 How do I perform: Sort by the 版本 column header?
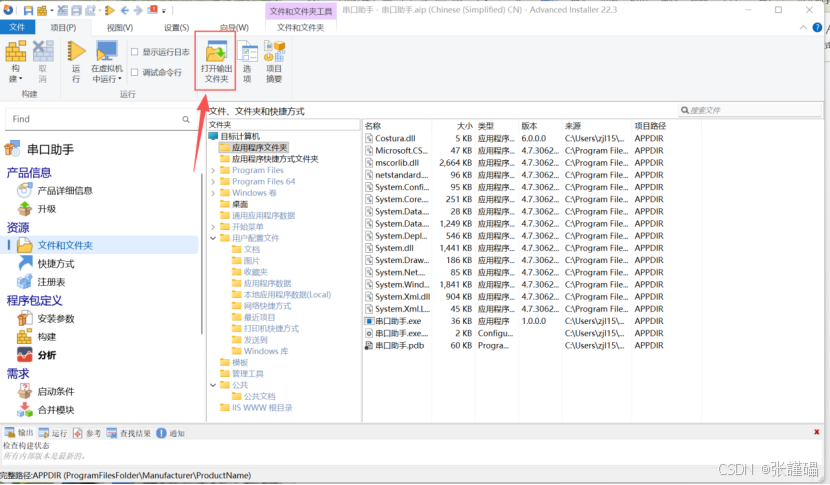(539, 125)
